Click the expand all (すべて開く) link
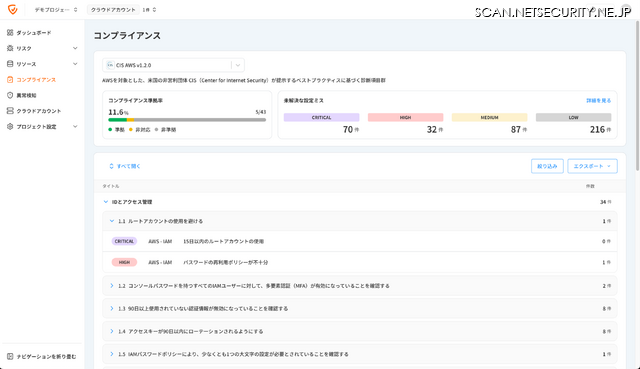The image size is (640, 369). (124, 166)
